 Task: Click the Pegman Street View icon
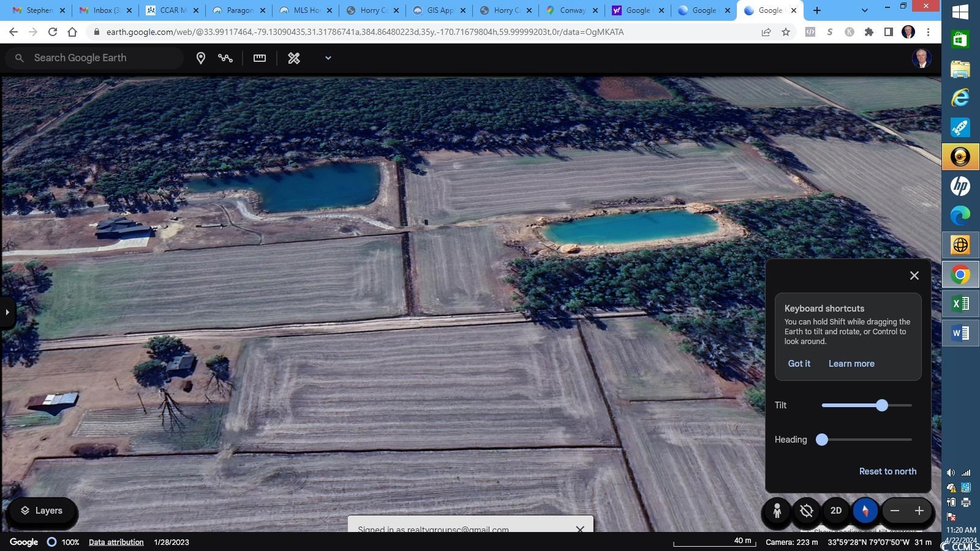(x=777, y=511)
